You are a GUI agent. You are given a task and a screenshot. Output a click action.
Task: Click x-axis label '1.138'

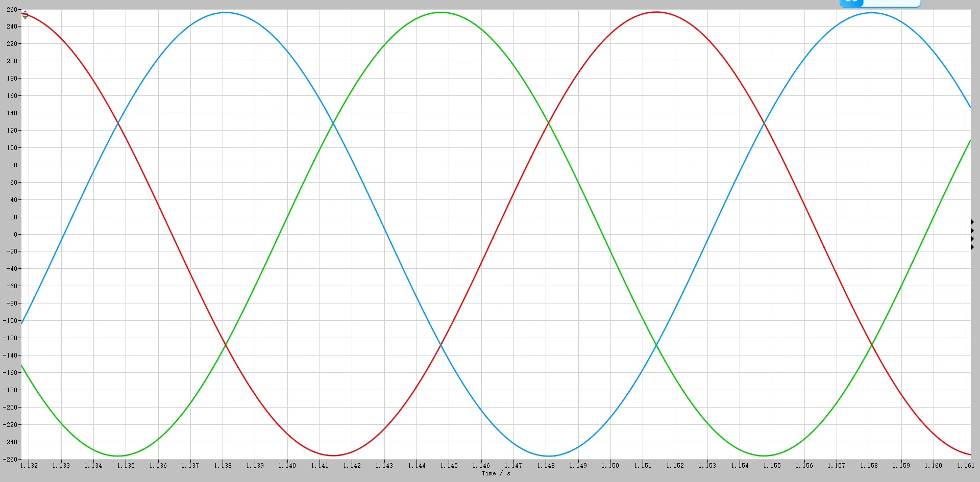(x=223, y=466)
